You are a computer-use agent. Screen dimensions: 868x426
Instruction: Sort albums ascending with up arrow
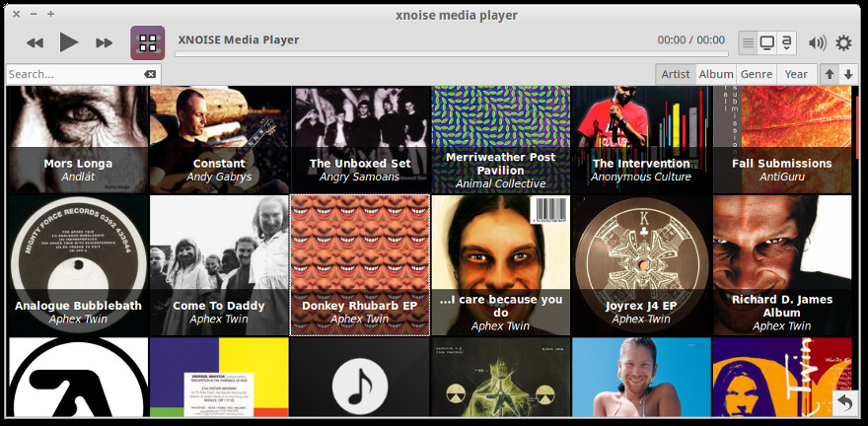tap(830, 74)
